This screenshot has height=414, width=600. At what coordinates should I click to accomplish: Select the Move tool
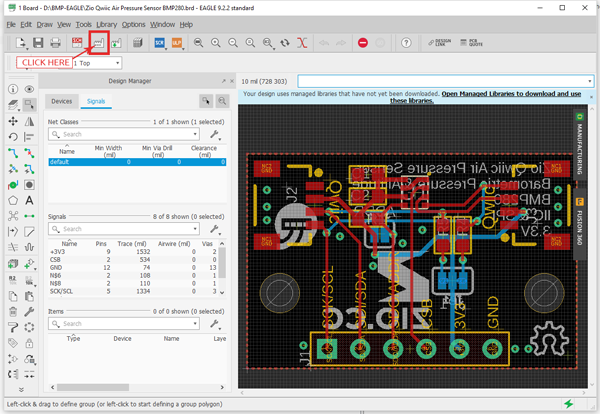pyautogui.click(x=13, y=121)
